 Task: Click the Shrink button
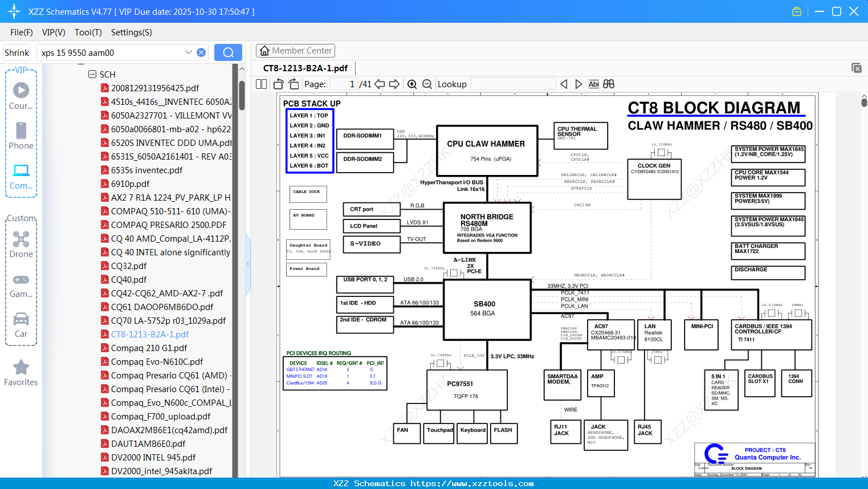coord(17,52)
